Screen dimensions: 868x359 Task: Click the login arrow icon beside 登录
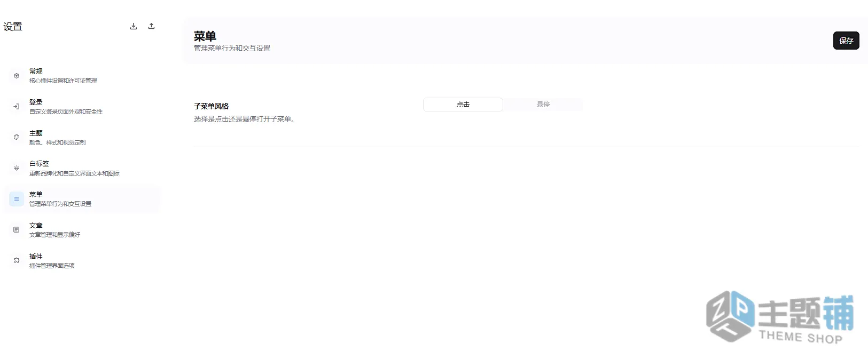coord(17,107)
